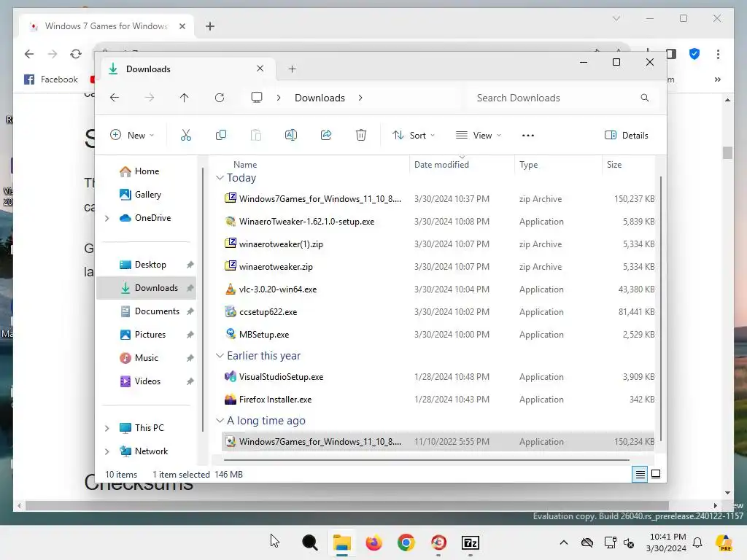
Task: Click the Share icon in toolbar
Action: (x=326, y=135)
